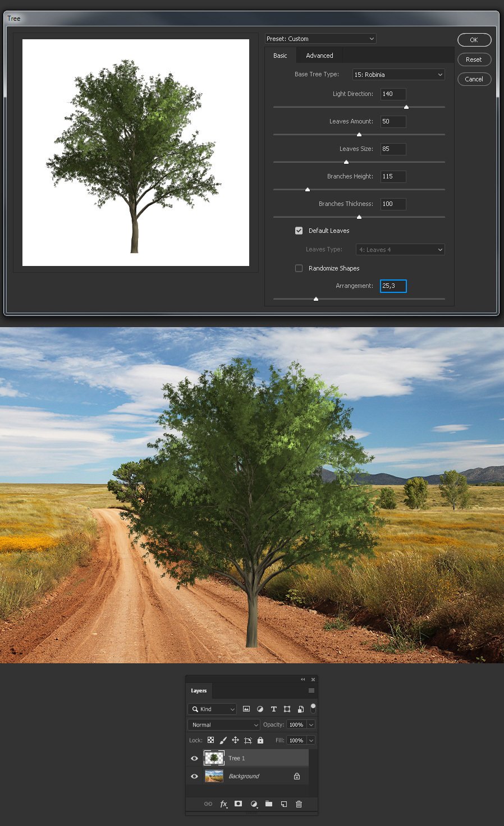Select the Tree 1 layer thumbnail

(x=214, y=758)
